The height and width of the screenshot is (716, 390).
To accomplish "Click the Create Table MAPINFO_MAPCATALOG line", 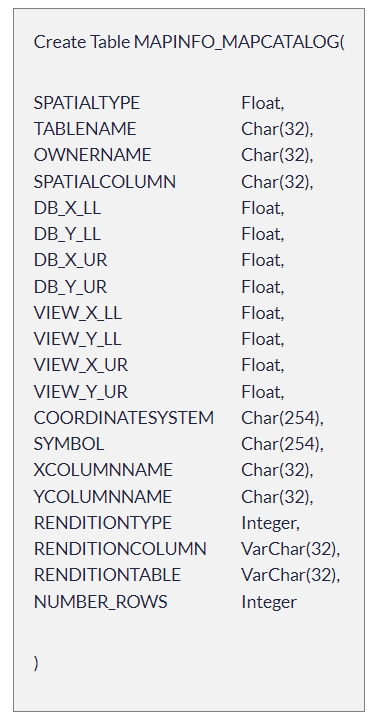I will [x=189, y=42].
